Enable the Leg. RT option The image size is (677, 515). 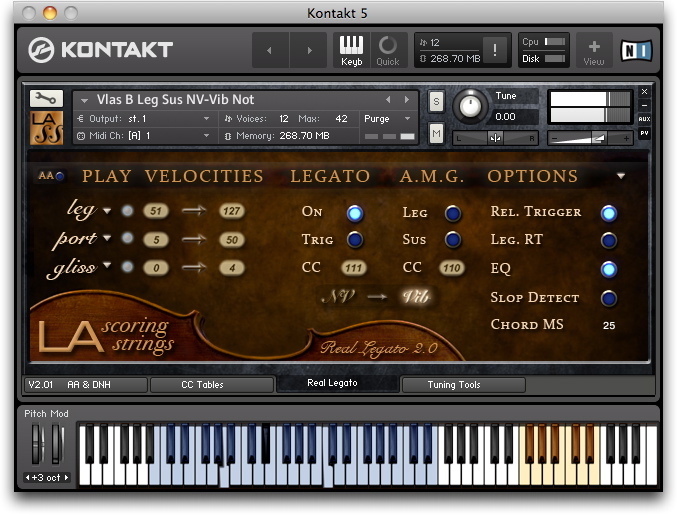point(609,240)
